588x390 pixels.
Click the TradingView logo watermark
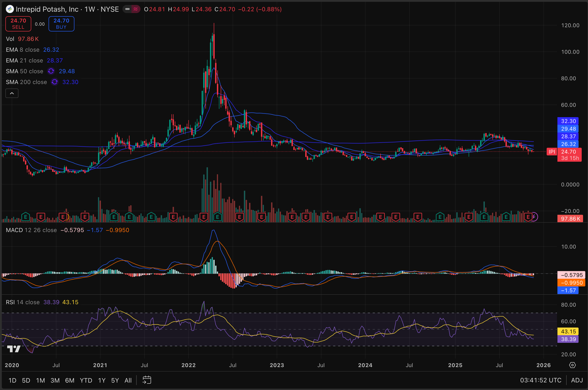[x=14, y=349]
